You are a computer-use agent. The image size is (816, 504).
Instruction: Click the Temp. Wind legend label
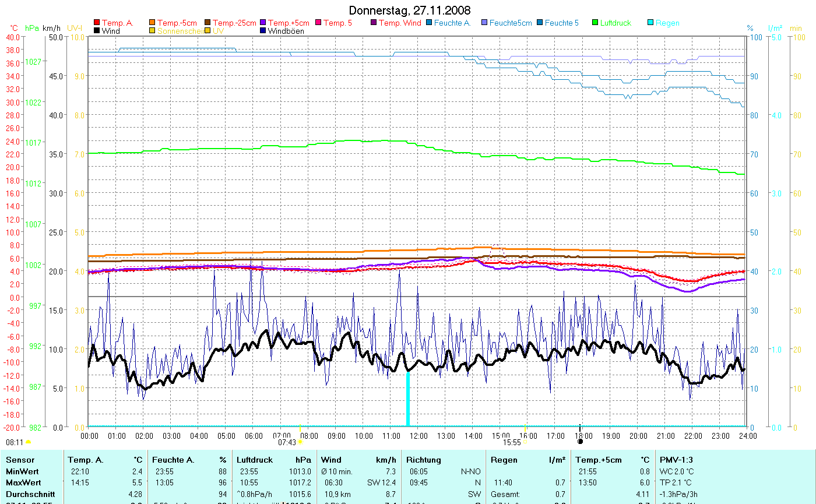[x=399, y=23]
